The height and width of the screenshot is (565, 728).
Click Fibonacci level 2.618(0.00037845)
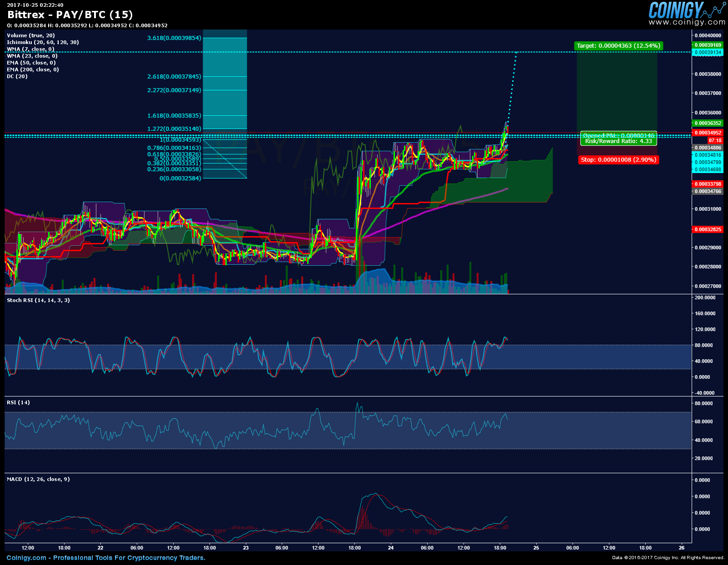[174, 77]
